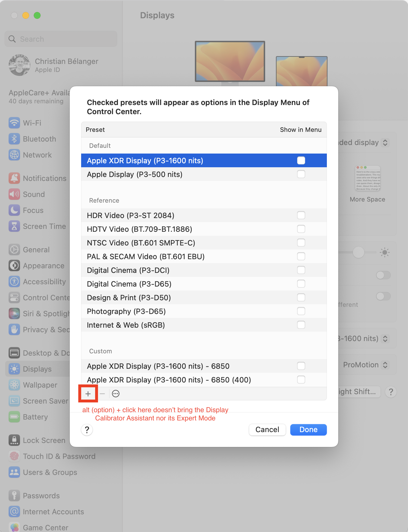Click the Search field in sidebar
This screenshot has width=408, height=532.
click(61, 39)
